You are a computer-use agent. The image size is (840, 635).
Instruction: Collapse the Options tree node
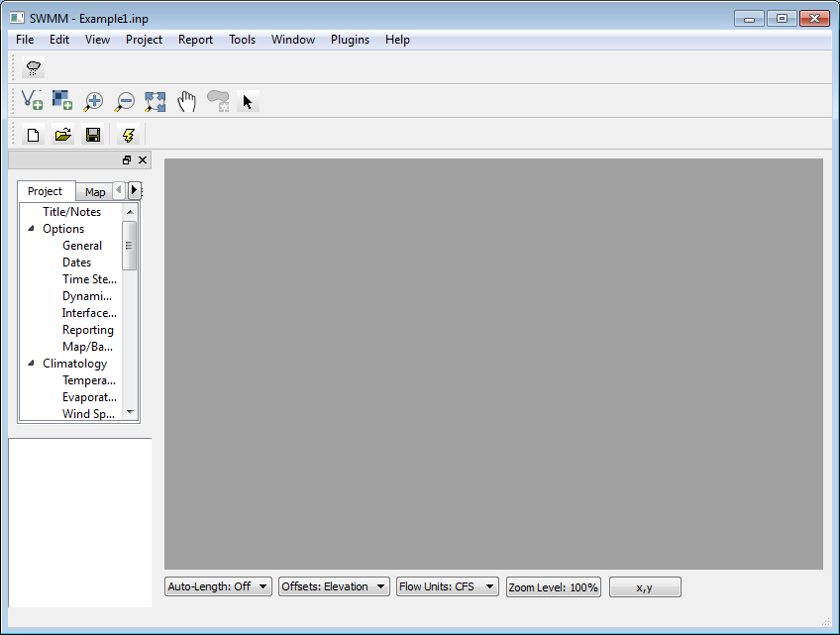(x=31, y=228)
